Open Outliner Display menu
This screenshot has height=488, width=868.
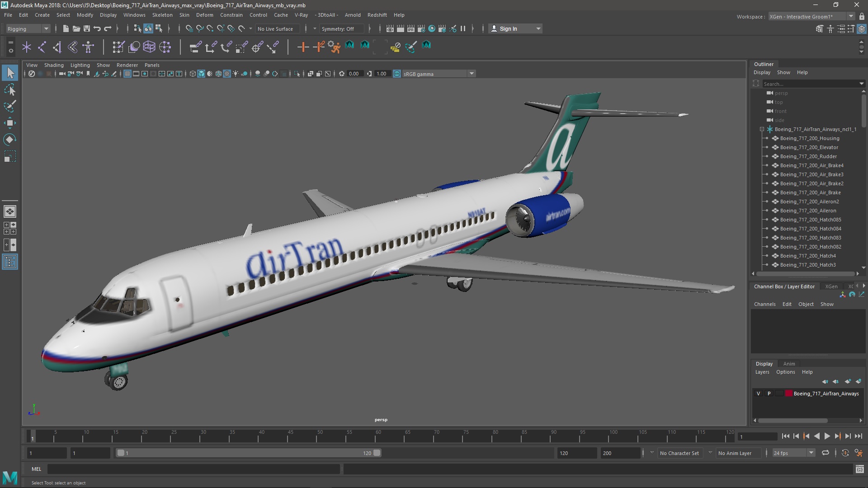762,72
